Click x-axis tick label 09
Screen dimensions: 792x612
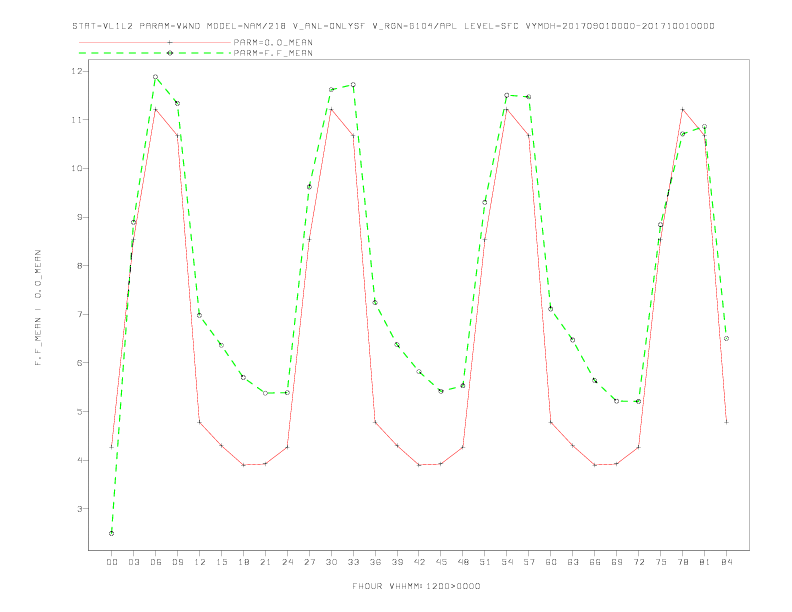[x=177, y=562]
